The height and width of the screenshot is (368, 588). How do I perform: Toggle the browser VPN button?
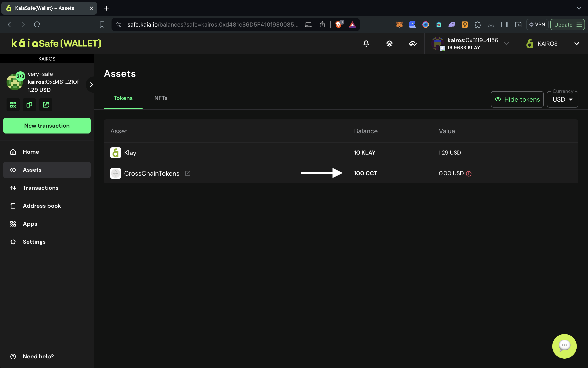point(537,25)
